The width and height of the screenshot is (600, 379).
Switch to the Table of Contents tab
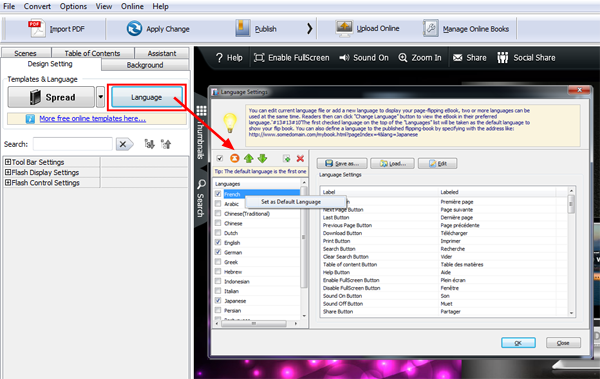93,53
